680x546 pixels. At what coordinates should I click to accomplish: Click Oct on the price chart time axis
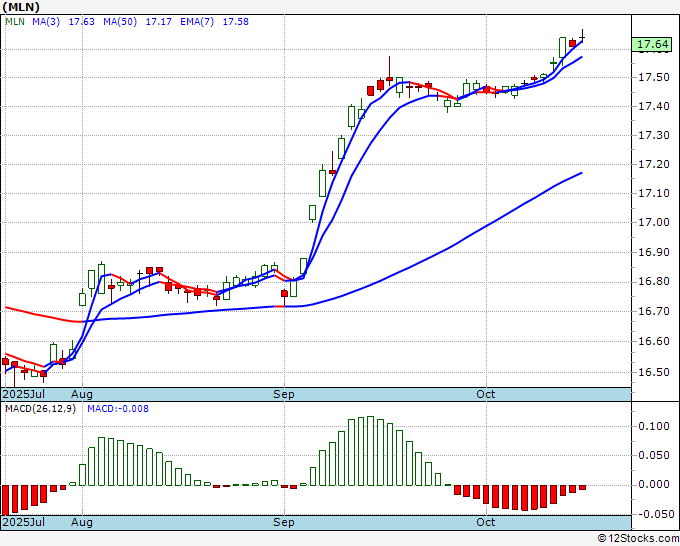pos(486,394)
